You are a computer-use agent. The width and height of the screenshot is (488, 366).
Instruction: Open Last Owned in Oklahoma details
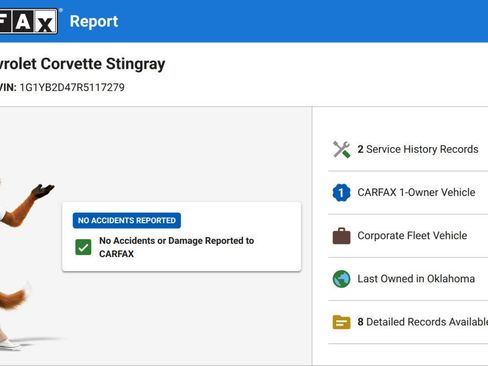(408, 279)
